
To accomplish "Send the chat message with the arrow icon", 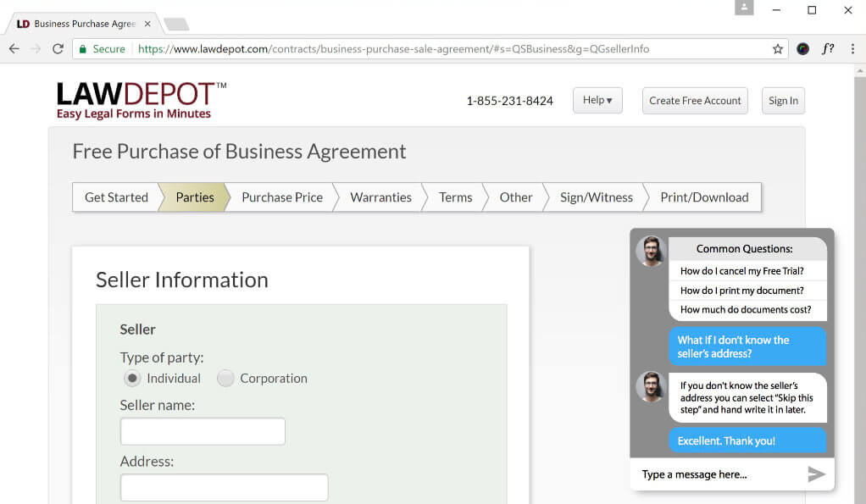I will click(816, 474).
